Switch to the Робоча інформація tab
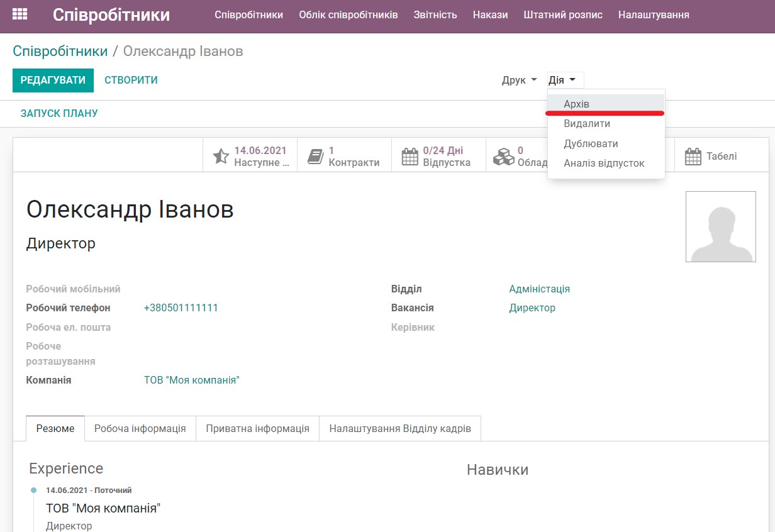Viewport: 775px width, 532px height. (x=141, y=428)
